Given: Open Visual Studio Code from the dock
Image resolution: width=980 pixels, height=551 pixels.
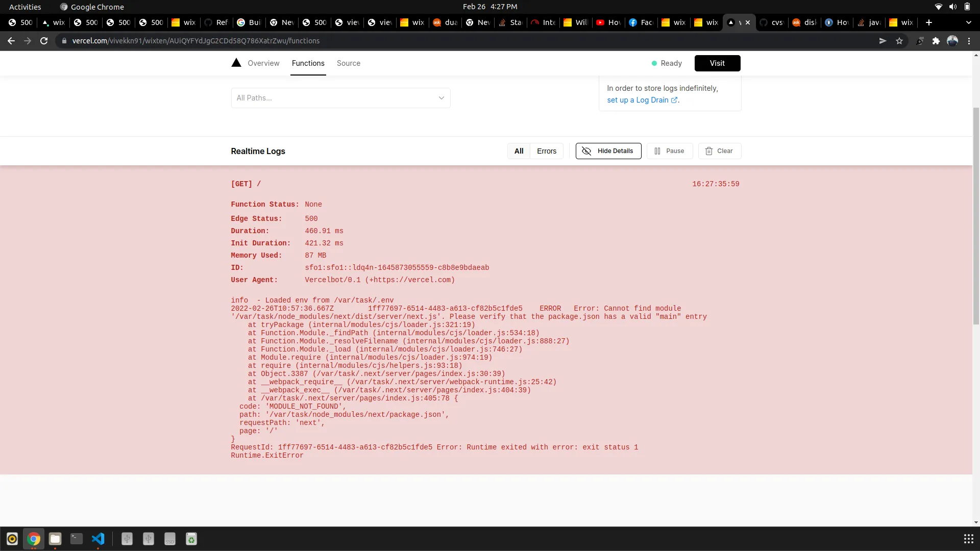Looking at the screenshot, I should 98,539.
